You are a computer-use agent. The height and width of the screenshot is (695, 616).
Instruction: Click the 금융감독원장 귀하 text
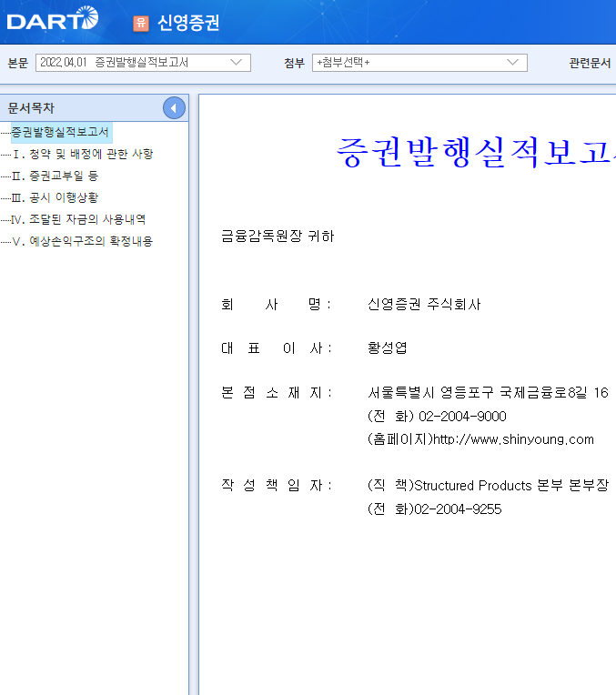tap(278, 236)
